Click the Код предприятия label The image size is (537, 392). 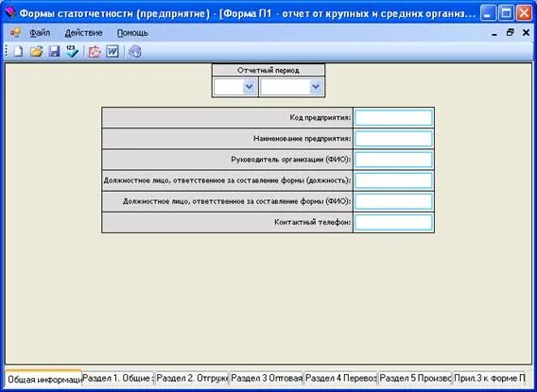click(320, 118)
